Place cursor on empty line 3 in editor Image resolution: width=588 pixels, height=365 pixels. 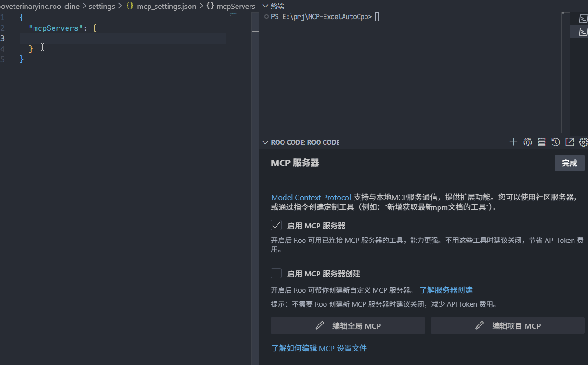coord(123,38)
